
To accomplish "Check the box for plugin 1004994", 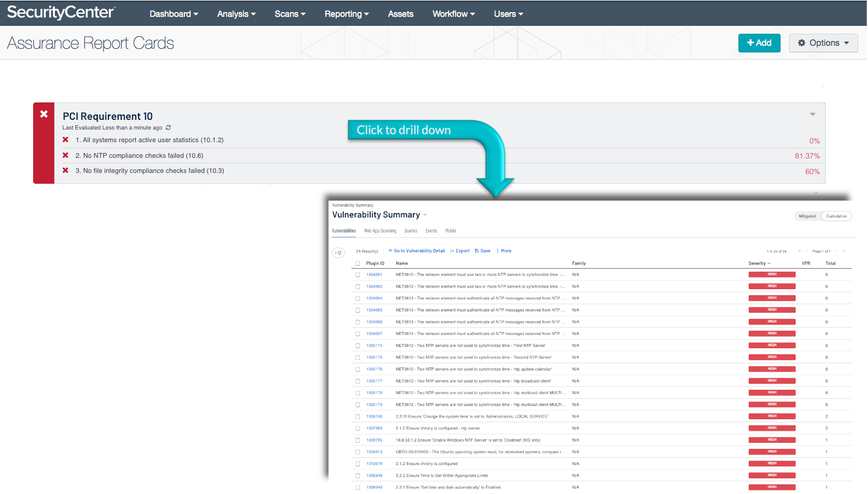I will tap(357, 298).
